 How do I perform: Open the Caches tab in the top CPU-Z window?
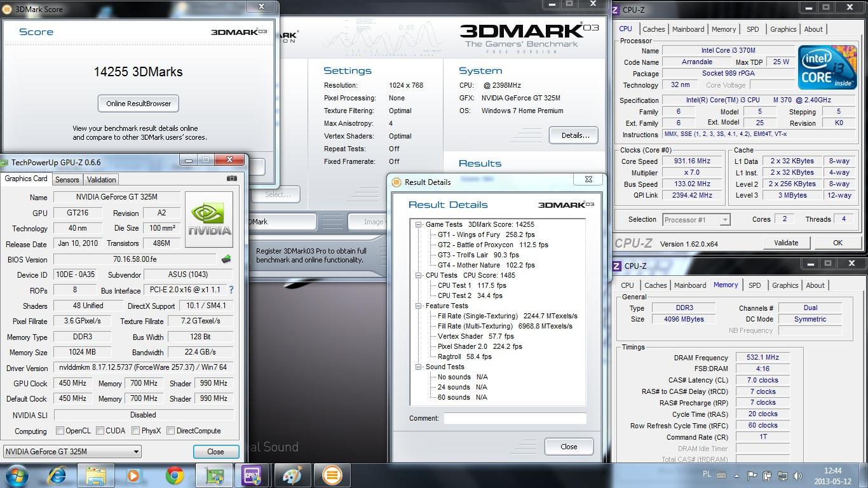click(653, 29)
